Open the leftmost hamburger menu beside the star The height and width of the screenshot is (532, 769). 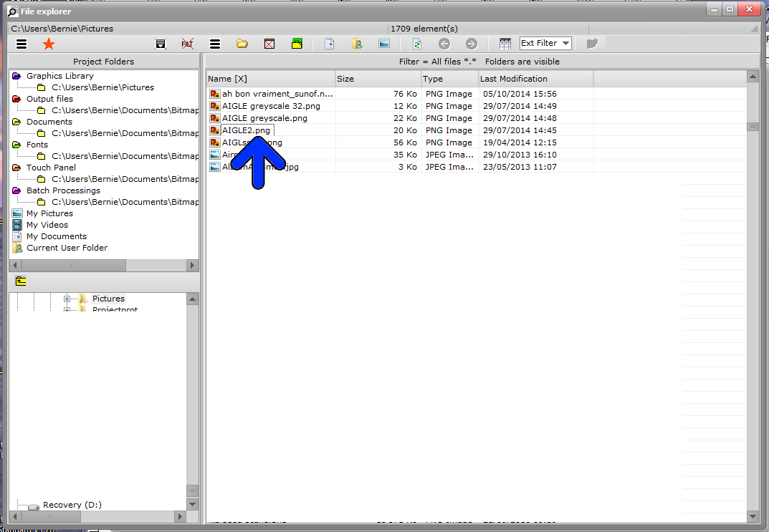click(x=21, y=44)
